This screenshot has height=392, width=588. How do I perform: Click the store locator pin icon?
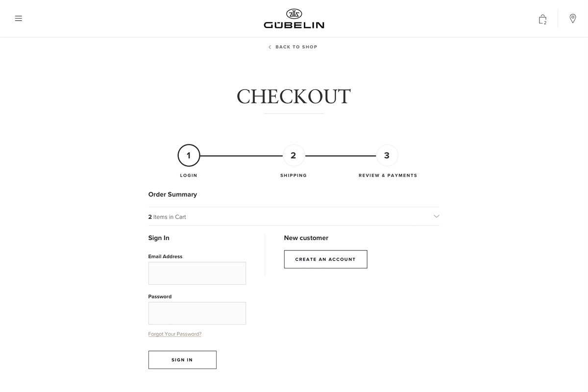[573, 19]
